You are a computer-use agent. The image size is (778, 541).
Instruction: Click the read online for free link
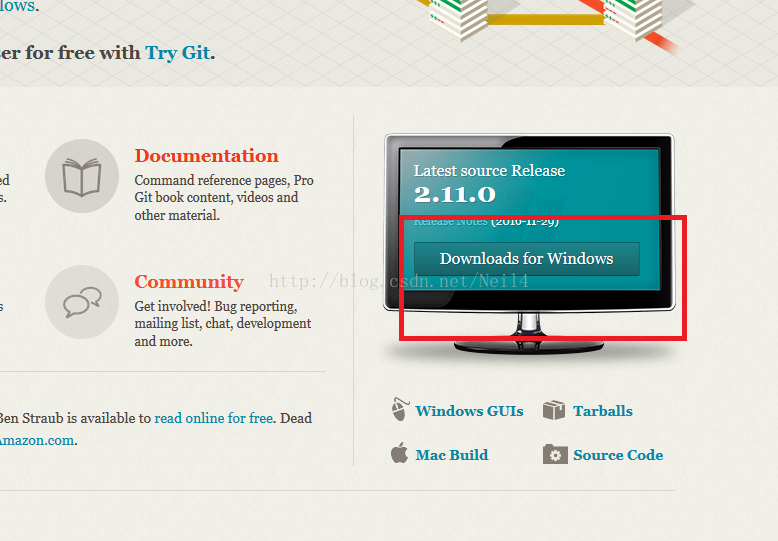(x=214, y=418)
